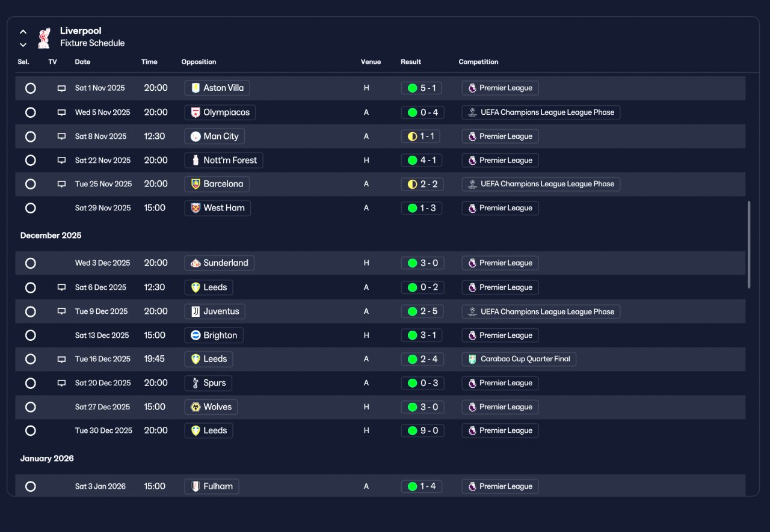Click the date Tue 16 Dec 2025

point(102,359)
